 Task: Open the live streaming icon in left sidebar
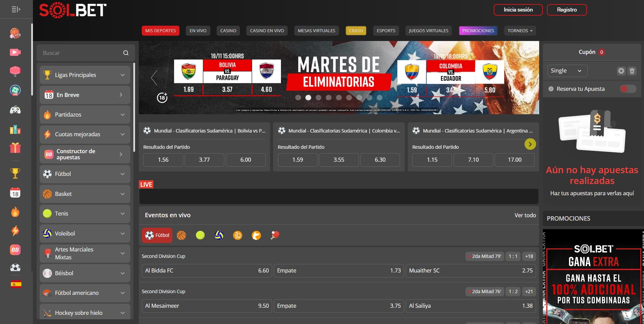pos(15,52)
